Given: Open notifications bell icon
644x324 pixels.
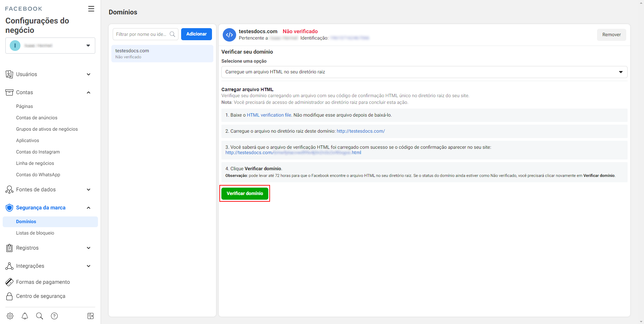Looking at the screenshot, I should tap(25, 316).
